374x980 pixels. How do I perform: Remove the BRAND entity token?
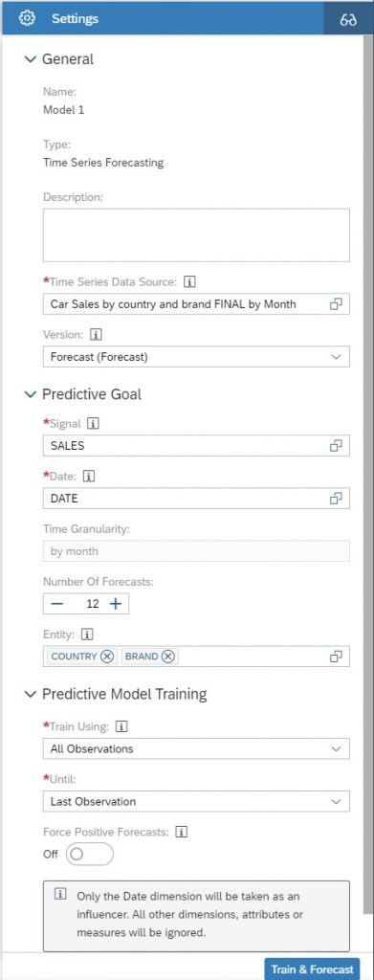168,657
